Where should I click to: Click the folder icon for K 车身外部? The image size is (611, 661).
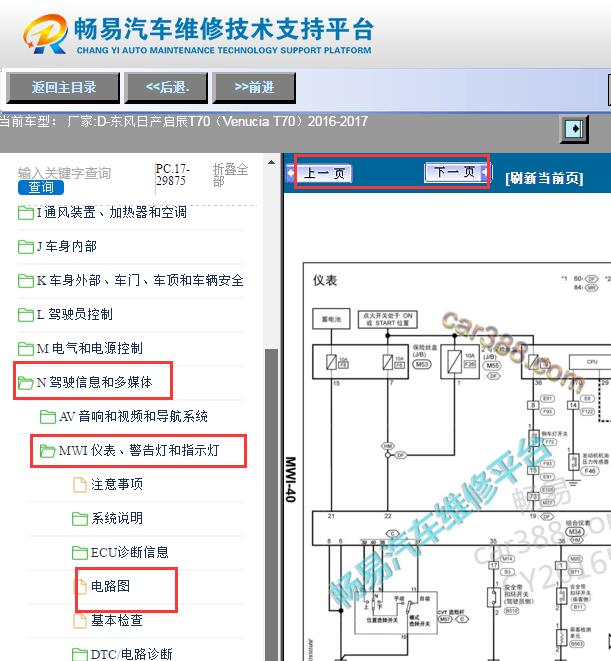point(26,281)
